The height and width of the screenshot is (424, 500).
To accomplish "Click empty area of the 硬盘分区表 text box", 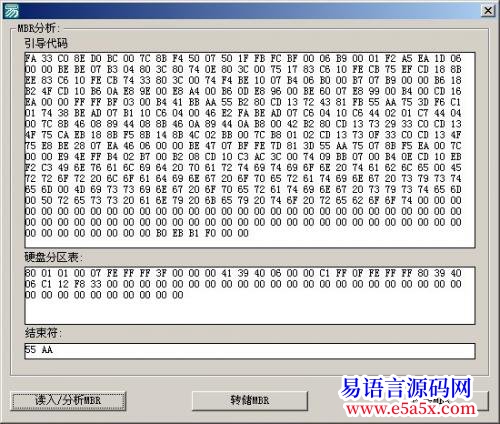I will click(x=250, y=312).
